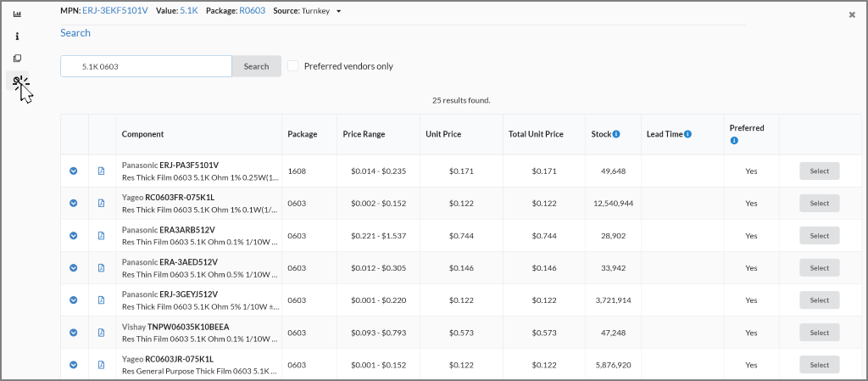Select the Yageo RC0603FR-075K1L component

tap(819, 204)
